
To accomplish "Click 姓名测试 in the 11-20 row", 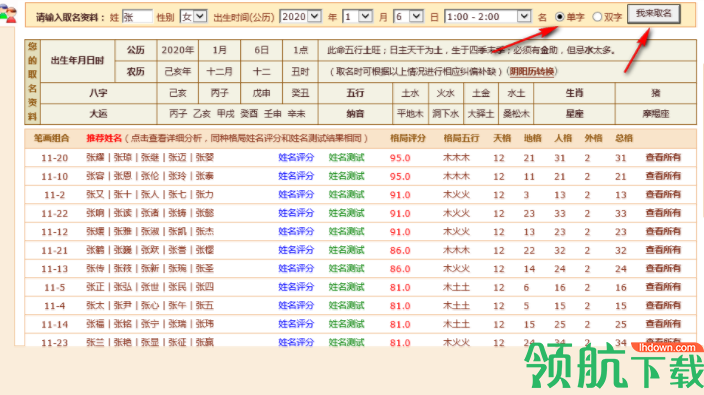I will click(346, 158).
